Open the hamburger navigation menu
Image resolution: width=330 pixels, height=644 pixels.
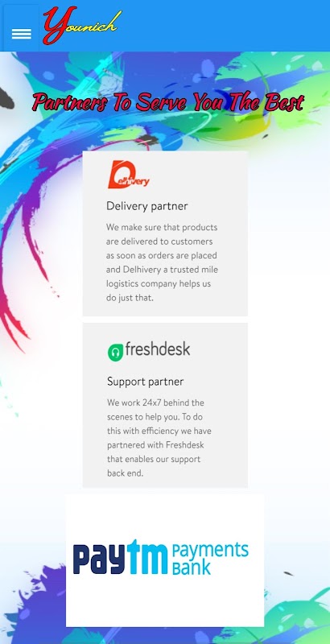(x=22, y=34)
